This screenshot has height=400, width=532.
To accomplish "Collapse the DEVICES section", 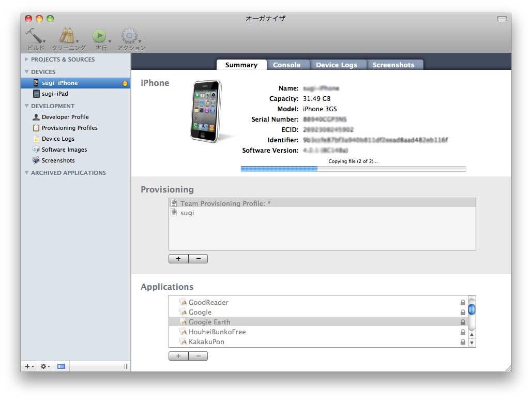I will (27, 72).
